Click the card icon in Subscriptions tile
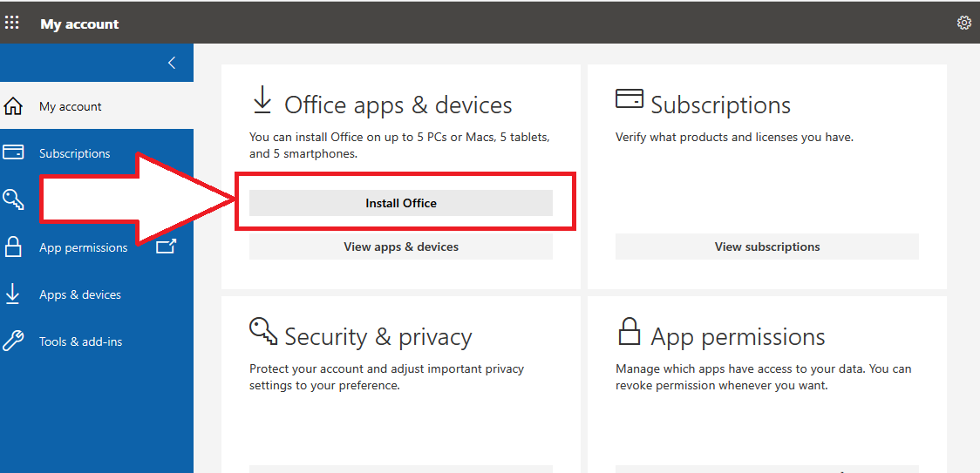Image resolution: width=980 pixels, height=473 pixels. pyautogui.click(x=630, y=98)
